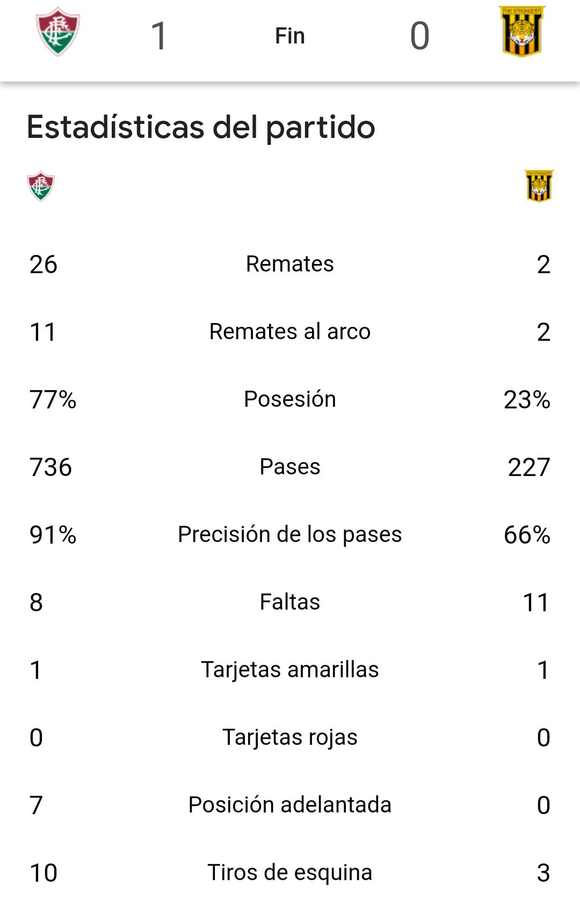Click the Posesión stat label
This screenshot has width=580, height=924.
click(290, 399)
